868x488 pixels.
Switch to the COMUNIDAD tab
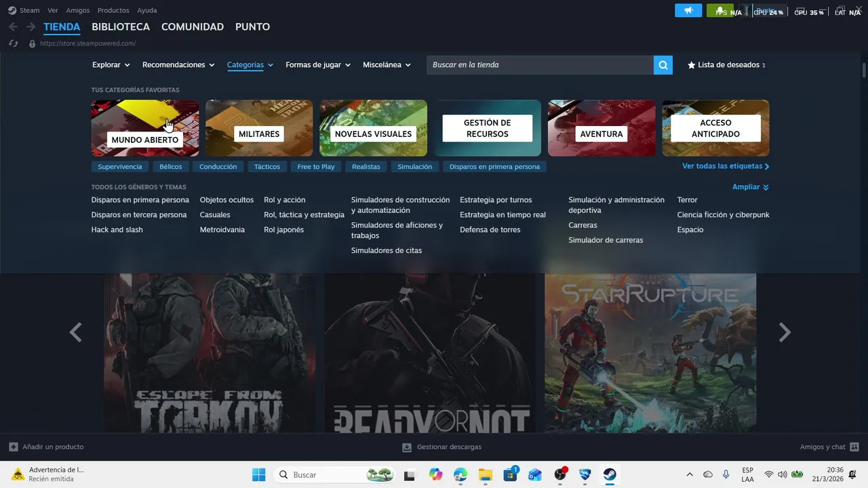(193, 27)
